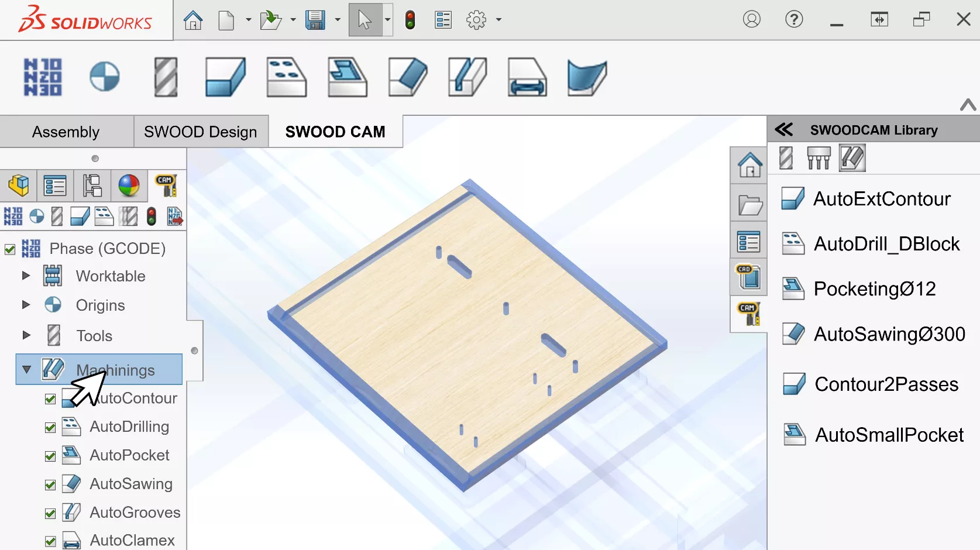
Task: Select PocketingØ12 in the library
Action: pyautogui.click(x=858, y=289)
